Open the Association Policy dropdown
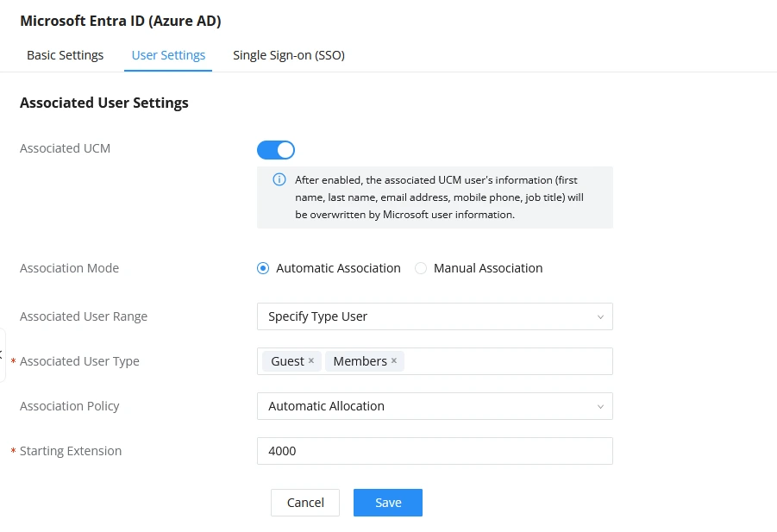Image resolution: width=777 pixels, height=532 pixels. pyautogui.click(x=435, y=406)
